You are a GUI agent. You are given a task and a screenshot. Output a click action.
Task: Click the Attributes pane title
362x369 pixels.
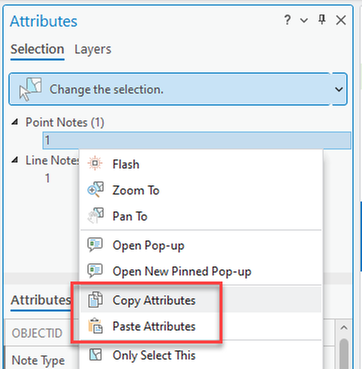pyautogui.click(x=44, y=21)
